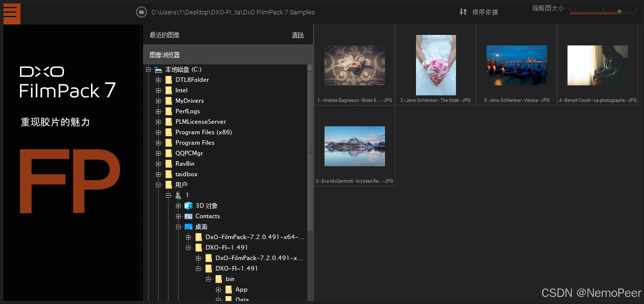The image size is (644, 304).
Task: Click the 3D 对象 cube icon
Action: coord(188,206)
